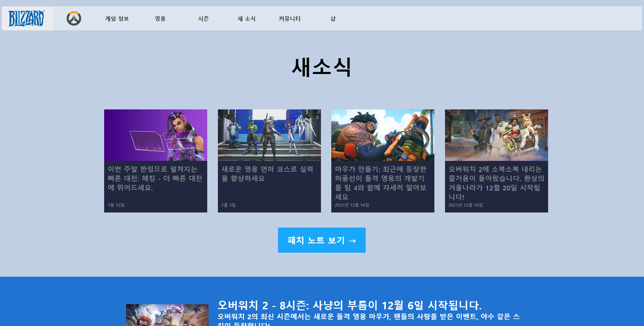This screenshot has height=326, width=644.
Task: Click the Mauga artwork thumbnail
Action: [x=383, y=135]
